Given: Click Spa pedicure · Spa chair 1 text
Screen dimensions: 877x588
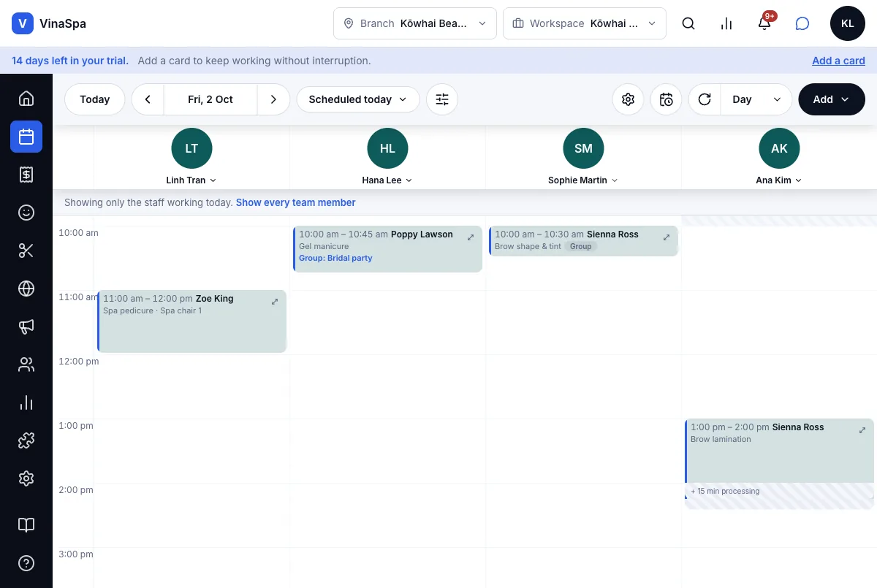Looking at the screenshot, I should tap(152, 310).
